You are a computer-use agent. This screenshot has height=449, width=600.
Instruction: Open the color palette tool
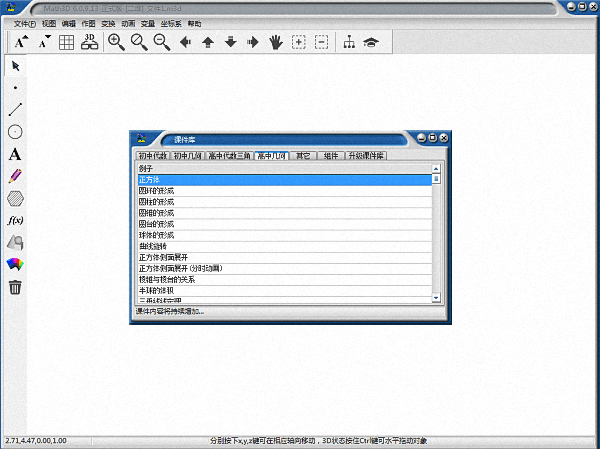[15, 265]
